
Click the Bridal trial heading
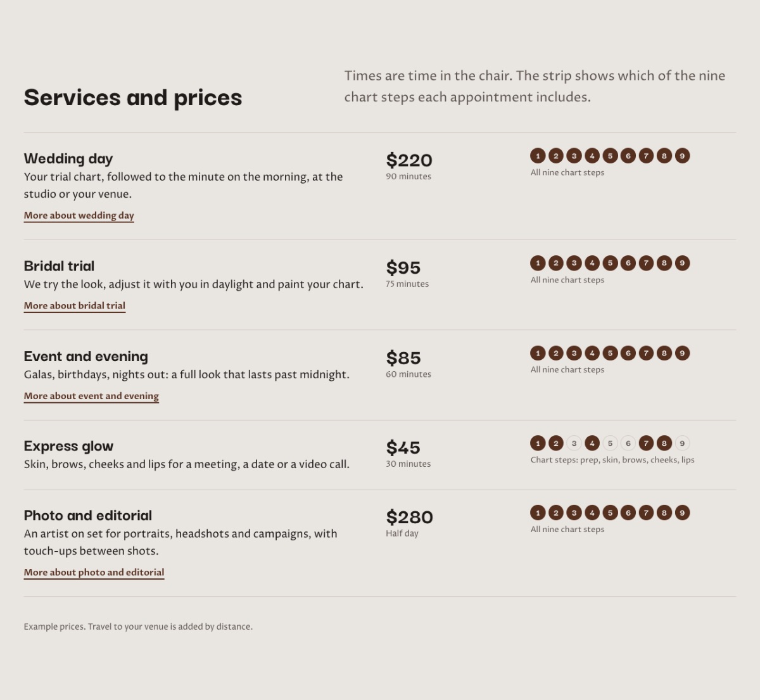click(x=59, y=266)
